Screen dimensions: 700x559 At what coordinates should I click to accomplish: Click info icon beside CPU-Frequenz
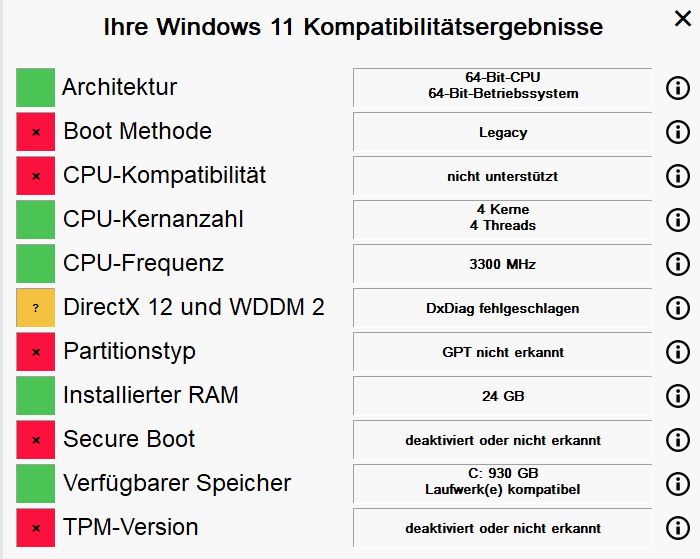[678, 264]
